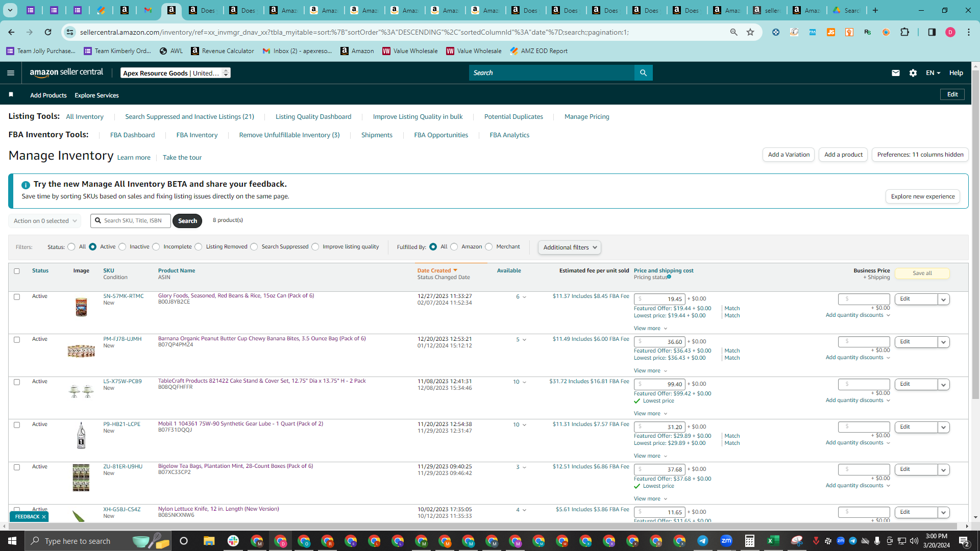Open Zoom from the taskbar
The image size is (980, 551).
point(726,541)
